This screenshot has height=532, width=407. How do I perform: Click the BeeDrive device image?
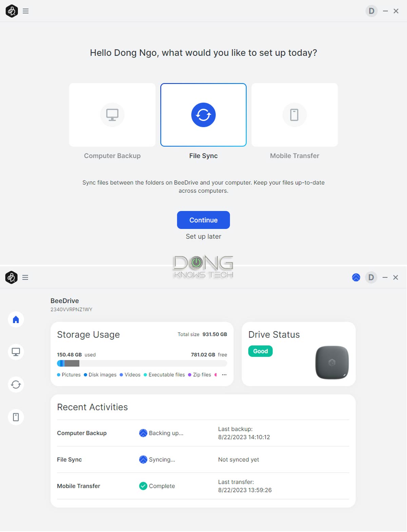tap(332, 363)
